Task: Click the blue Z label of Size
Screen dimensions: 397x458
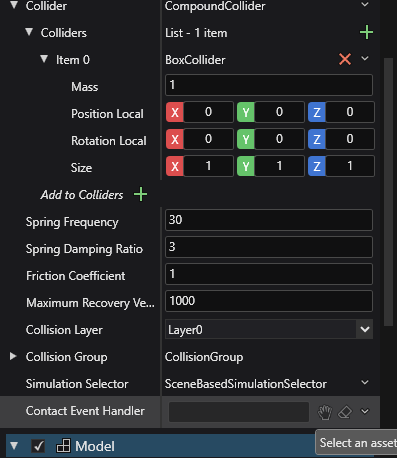Action: click(x=317, y=166)
